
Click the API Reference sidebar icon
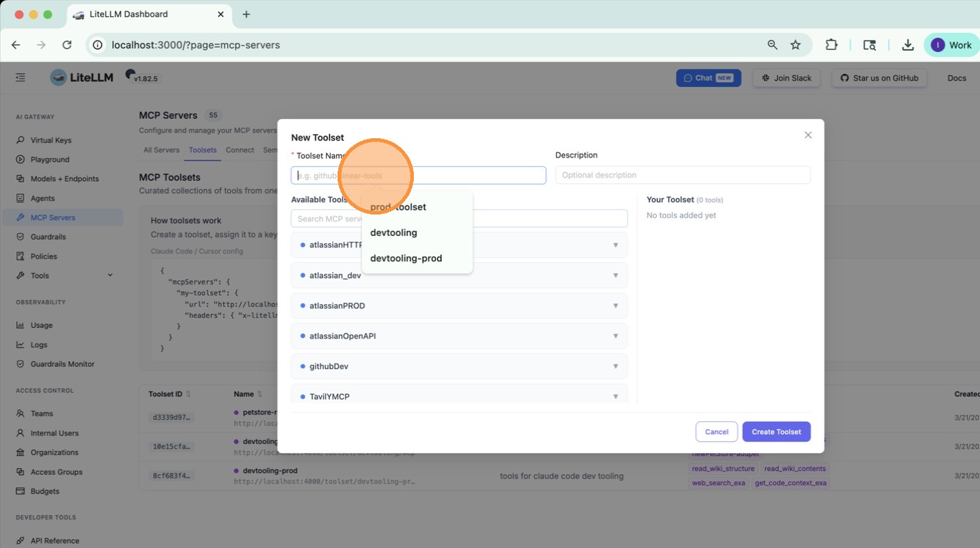click(21, 541)
